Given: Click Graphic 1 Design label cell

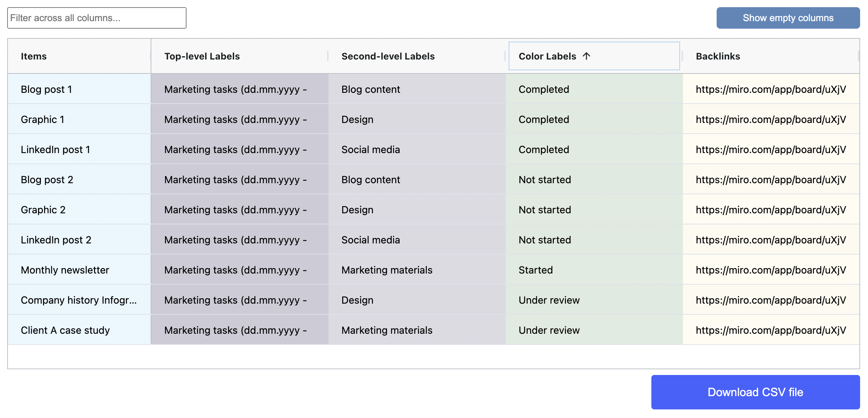Looking at the screenshot, I should (357, 119).
